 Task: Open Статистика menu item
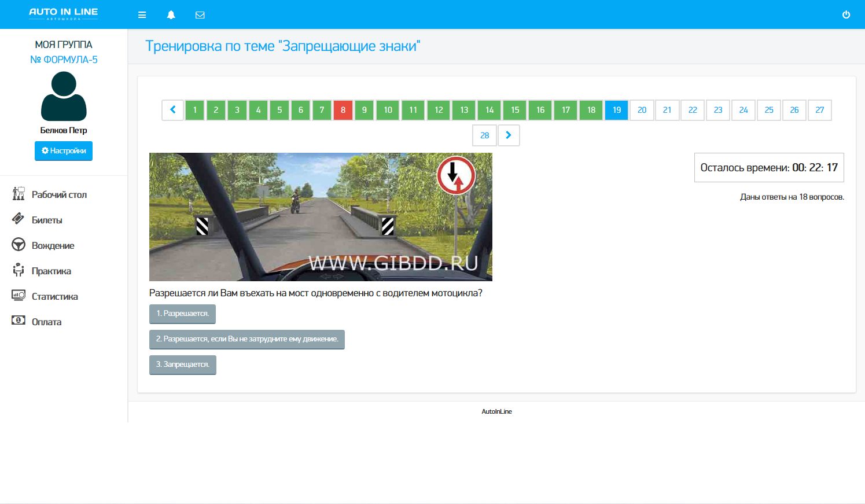pyautogui.click(x=55, y=297)
